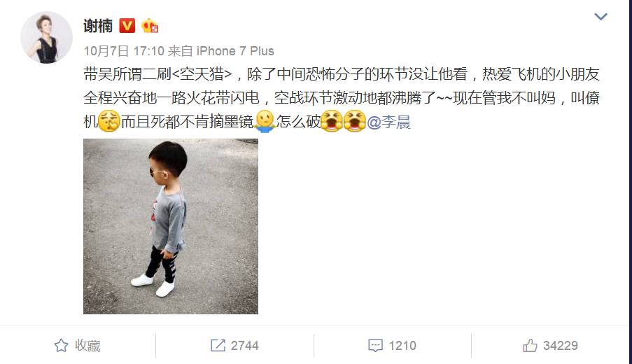Open the @李晨 mention link
The image size is (632, 364).
point(389,122)
